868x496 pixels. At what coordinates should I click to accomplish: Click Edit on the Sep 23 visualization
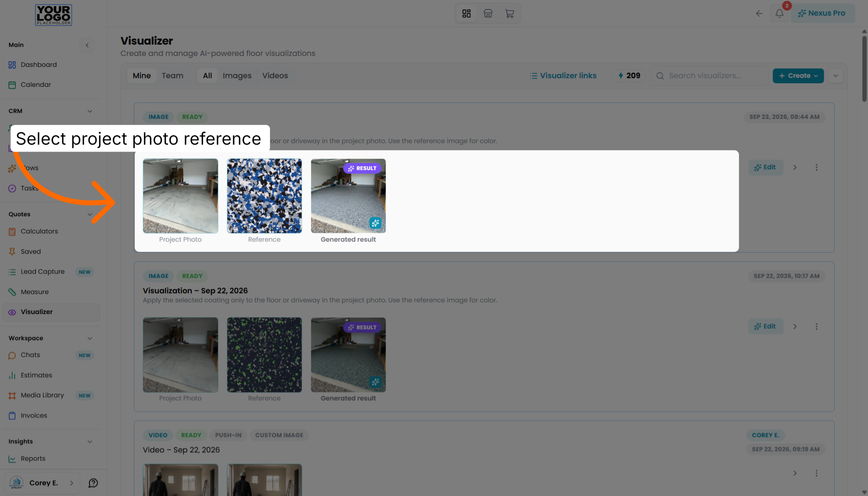766,167
